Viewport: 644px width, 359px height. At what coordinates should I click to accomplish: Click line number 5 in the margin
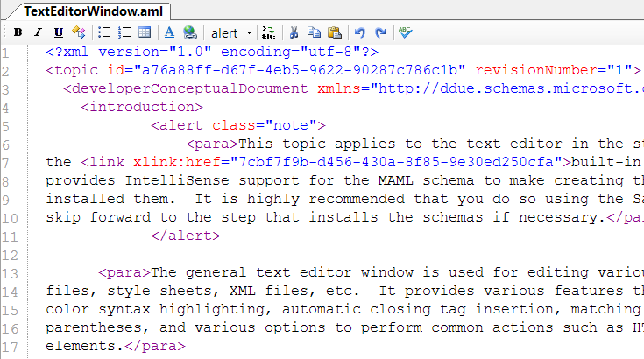(5, 126)
